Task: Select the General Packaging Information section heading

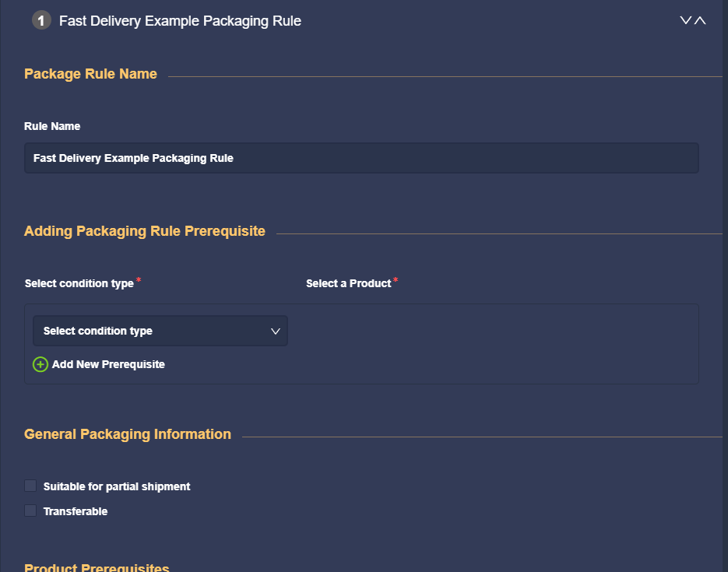Action: (128, 434)
